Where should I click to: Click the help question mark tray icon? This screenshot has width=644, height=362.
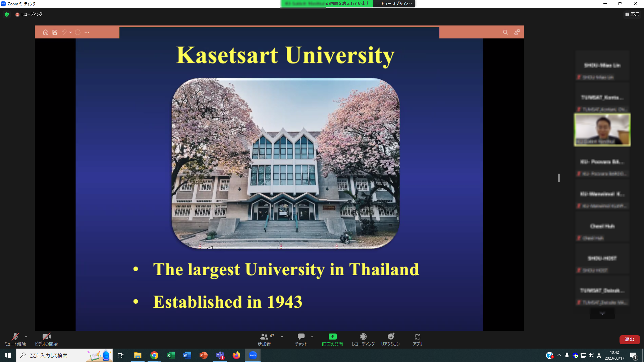coord(549,355)
